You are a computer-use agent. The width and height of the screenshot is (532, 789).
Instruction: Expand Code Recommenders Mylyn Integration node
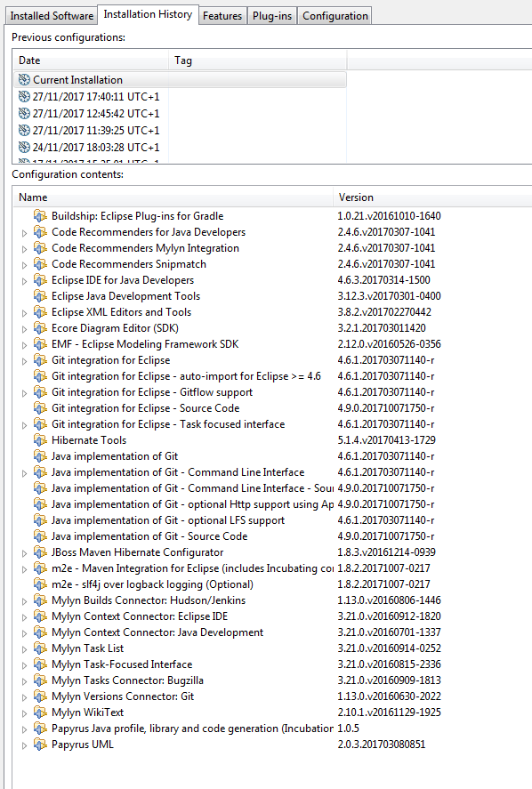(24, 249)
